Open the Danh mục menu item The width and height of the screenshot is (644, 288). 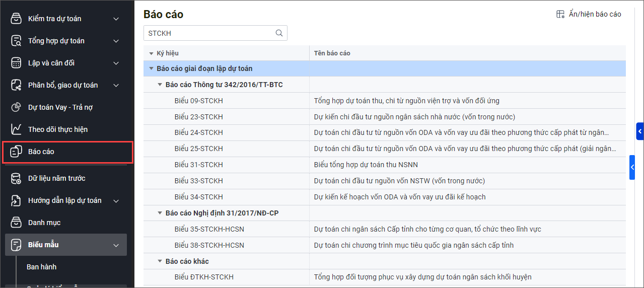point(44,223)
